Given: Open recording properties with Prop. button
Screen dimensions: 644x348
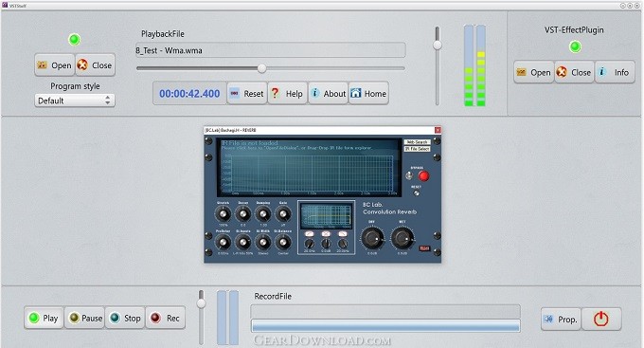Looking at the screenshot, I should (x=561, y=319).
